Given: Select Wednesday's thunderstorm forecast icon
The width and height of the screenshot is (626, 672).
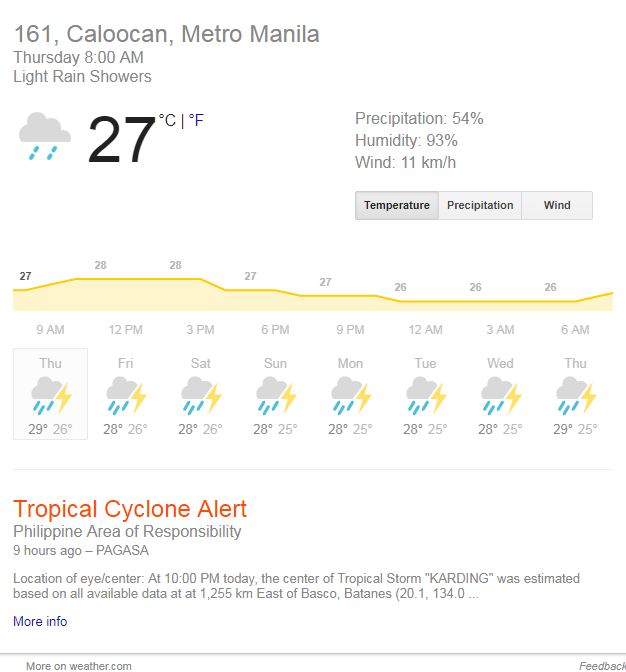Looking at the screenshot, I should click(501, 396).
